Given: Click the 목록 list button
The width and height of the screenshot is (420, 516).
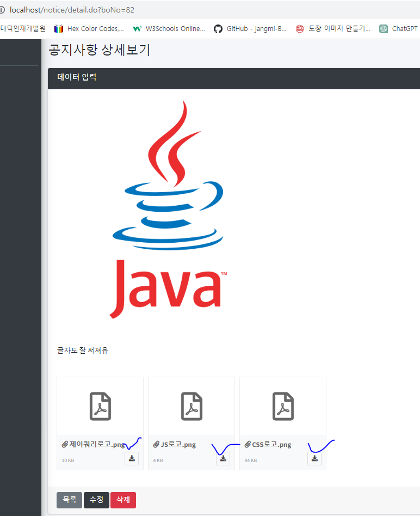Looking at the screenshot, I should pyautogui.click(x=70, y=500).
